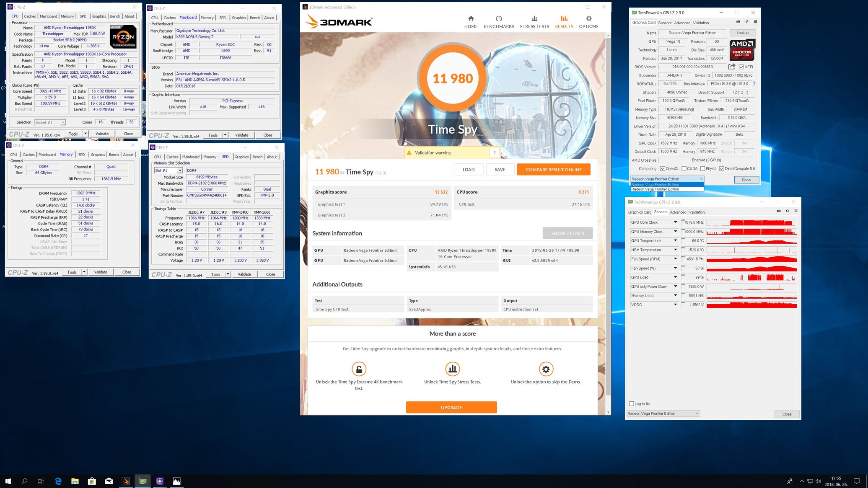Enable the Log to file checkbox
Image resolution: width=868 pixels, height=488 pixels.
click(x=632, y=404)
